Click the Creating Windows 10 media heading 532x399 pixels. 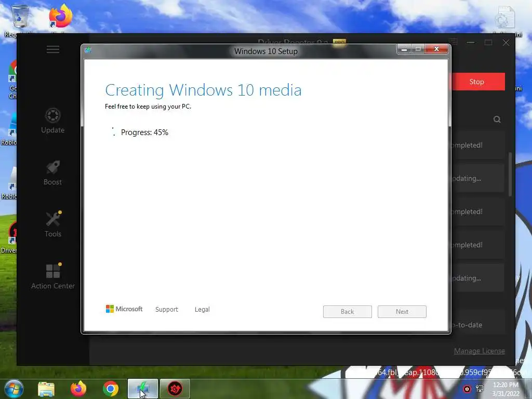click(x=203, y=90)
